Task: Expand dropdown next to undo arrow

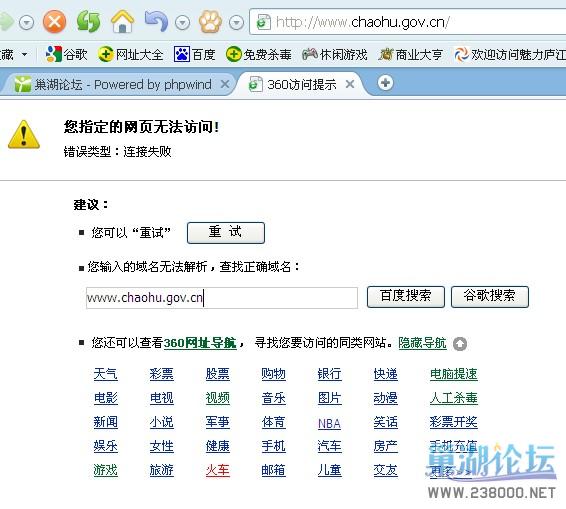Action: [x=183, y=23]
